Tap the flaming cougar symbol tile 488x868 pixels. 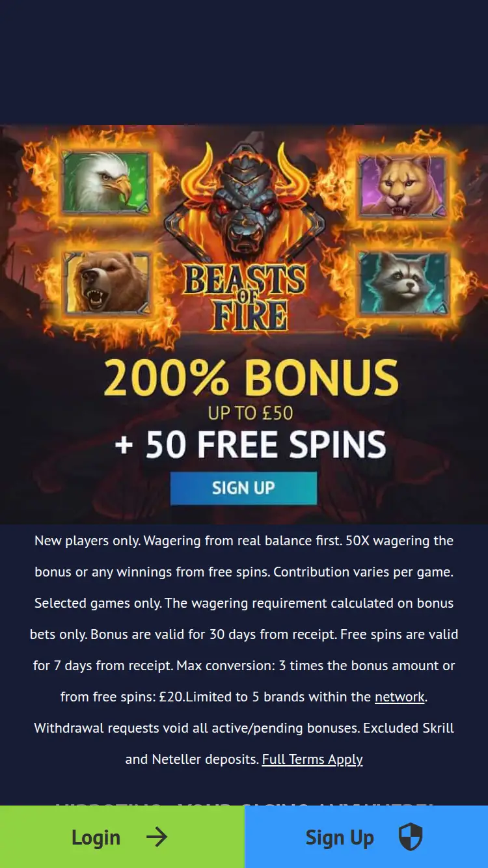(402, 186)
